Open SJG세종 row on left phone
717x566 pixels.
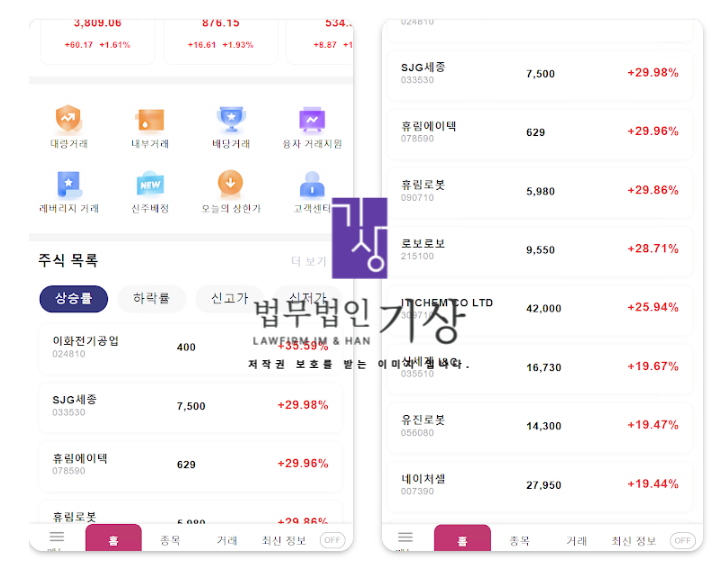tap(190, 407)
